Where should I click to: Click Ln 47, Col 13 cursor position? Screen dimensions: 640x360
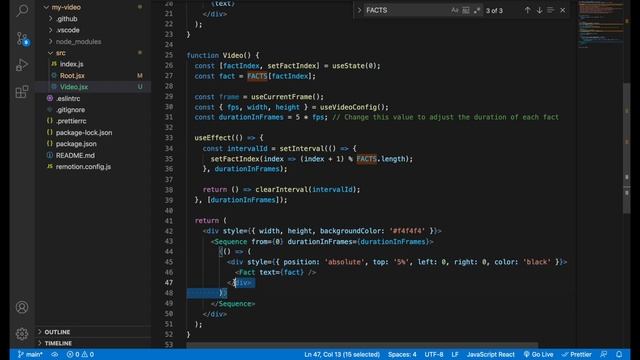coord(342,354)
